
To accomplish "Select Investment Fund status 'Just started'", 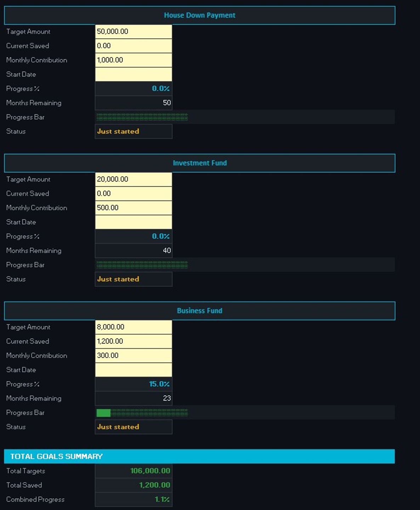I will click(134, 279).
